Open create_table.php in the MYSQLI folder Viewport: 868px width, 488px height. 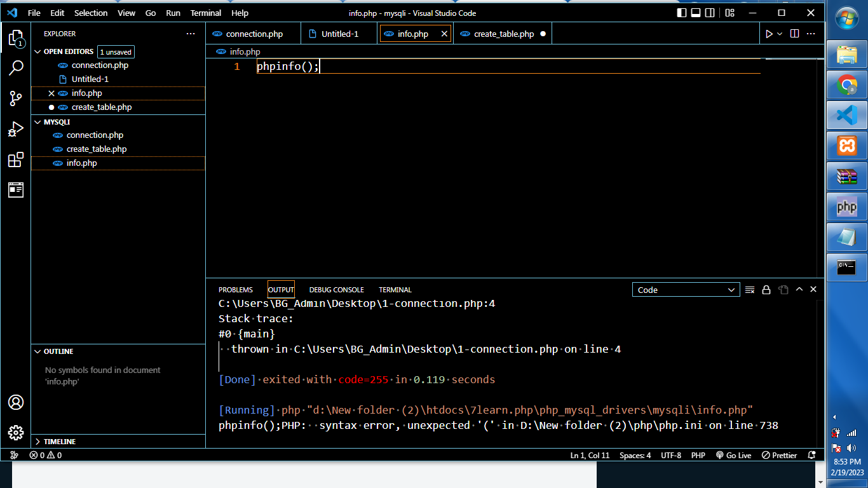[118, 149]
